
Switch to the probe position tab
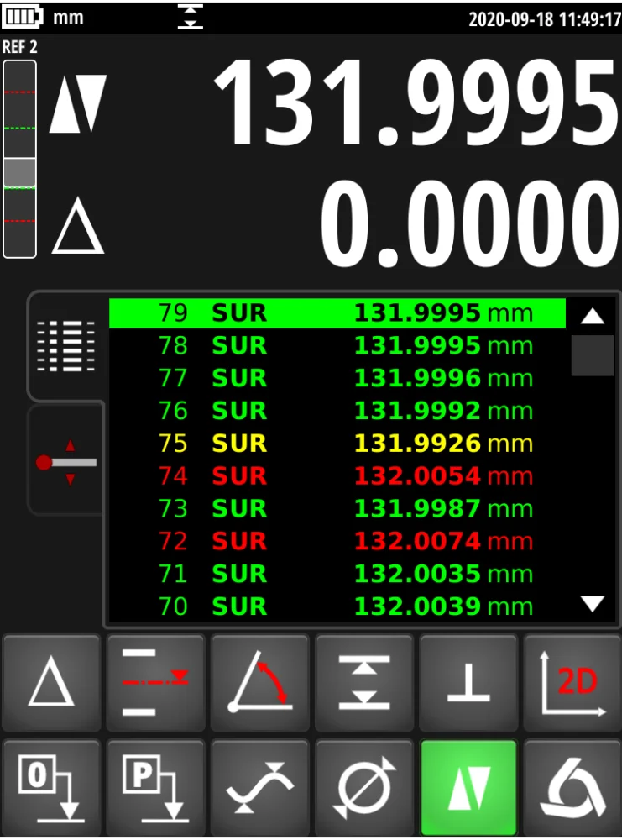[x=65, y=460]
